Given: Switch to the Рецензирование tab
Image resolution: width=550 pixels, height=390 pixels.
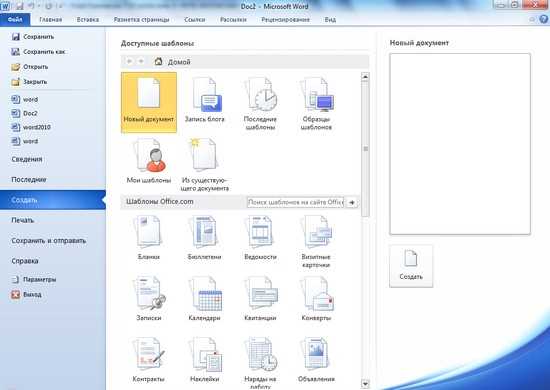Looking at the screenshot, I should pyautogui.click(x=286, y=20).
